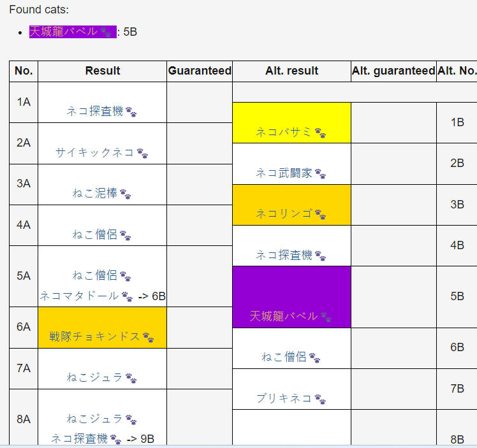477x448 pixels.
Task: Click paw icon next to サイキックネコ in row 2A
Action: (x=142, y=153)
